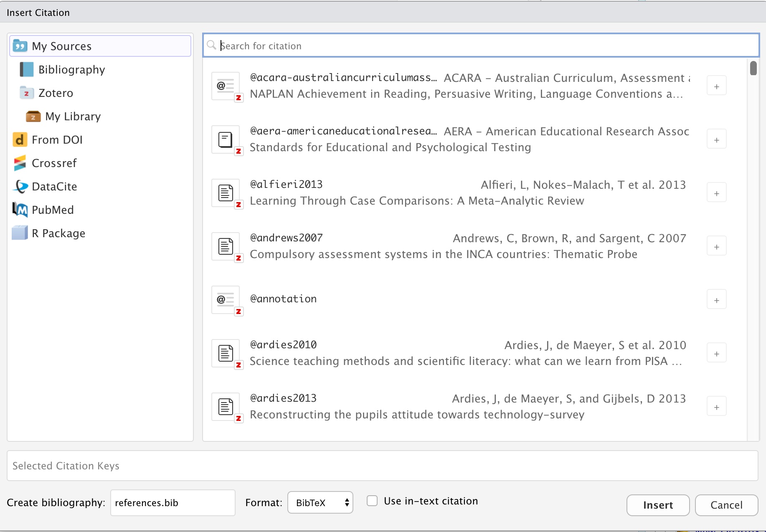The width and height of the screenshot is (766, 532).
Task: Click the entry icon for @acara-australiancurriculumass
Action: (x=226, y=86)
